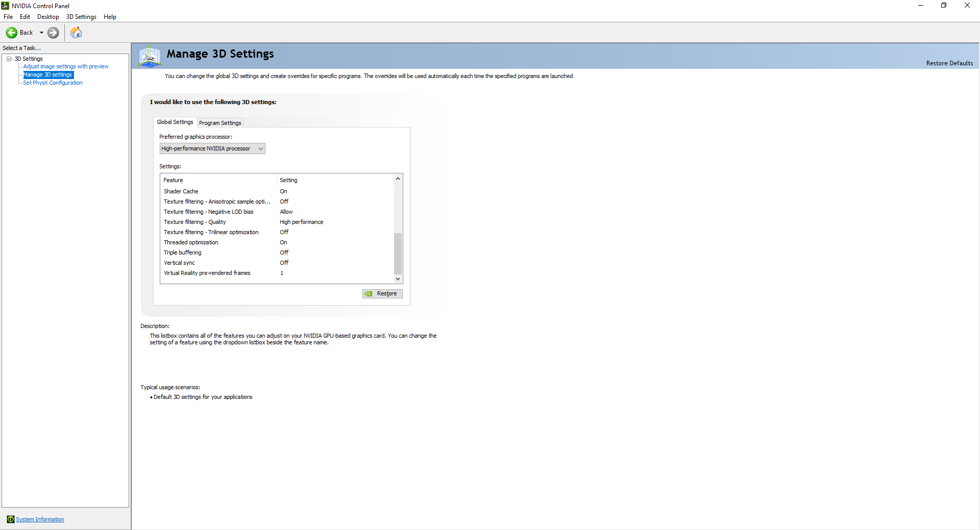Open the Preferred graphics processor dropdown
This screenshot has width=980, height=530.
(212, 148)
